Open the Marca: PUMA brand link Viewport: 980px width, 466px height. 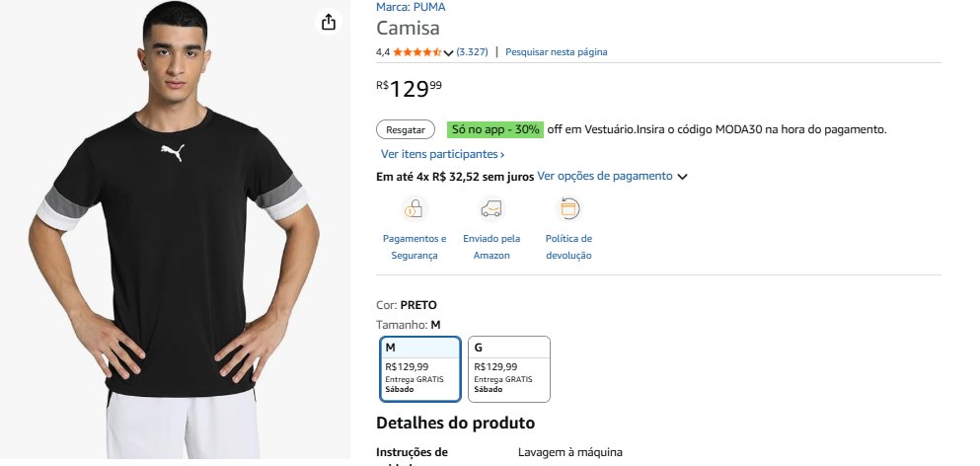410,7
